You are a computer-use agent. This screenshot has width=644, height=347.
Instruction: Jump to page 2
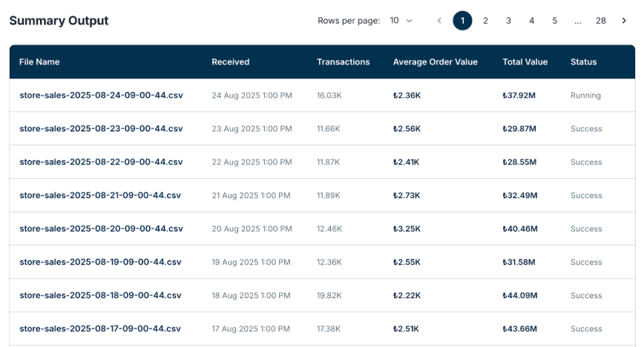[x=485, y=21]
